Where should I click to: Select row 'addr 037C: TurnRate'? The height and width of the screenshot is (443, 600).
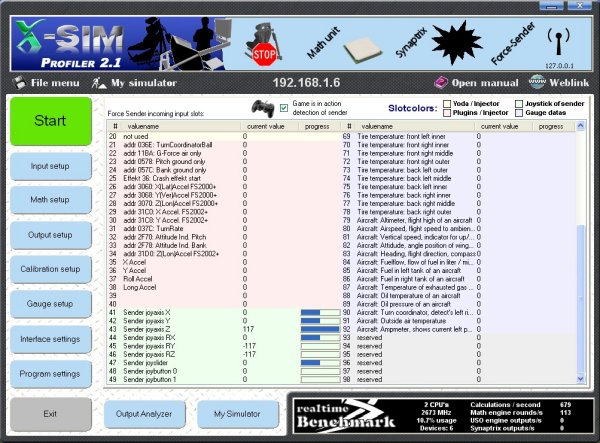[224, 229]
